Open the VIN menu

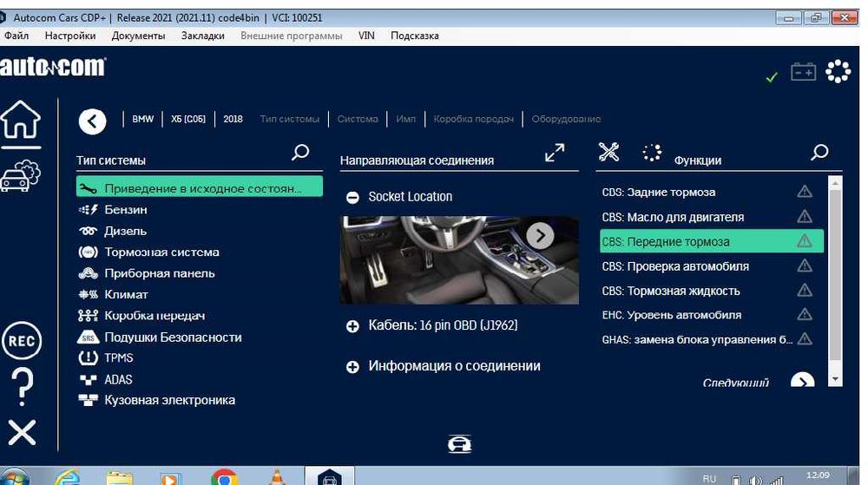366,36
